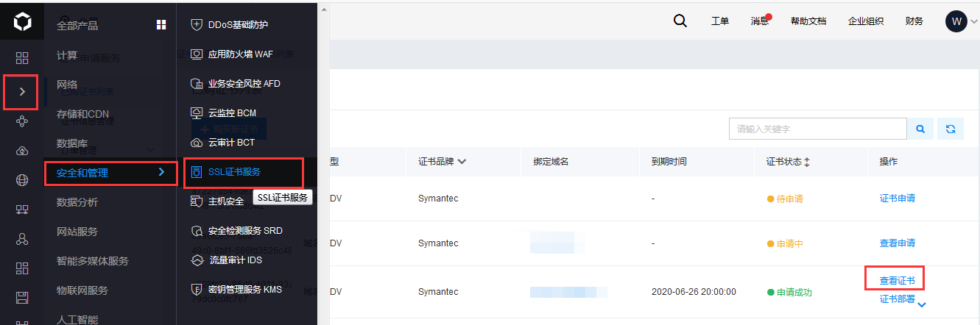Image resolution: width=980 pixels, height=325 pixels.
Task: Click the 安全检测服务 SRD icon
Action: (197, 230)
